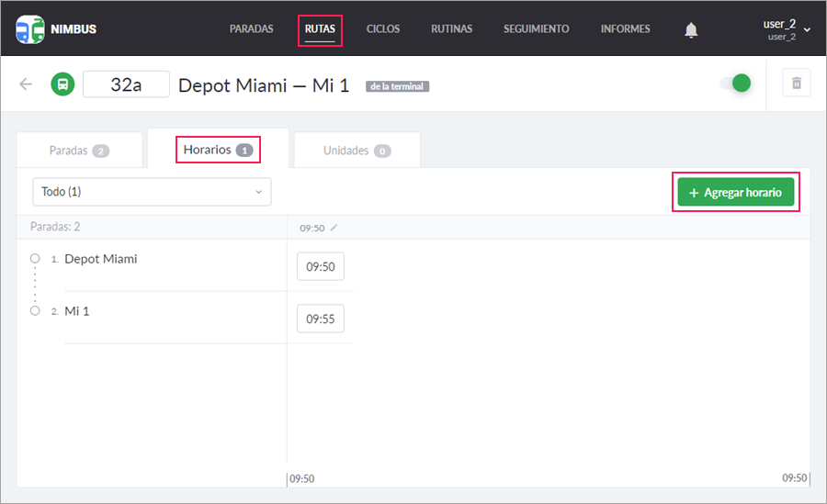
Task: Open the RUTAS menu
Action: [x=320, y=29]
